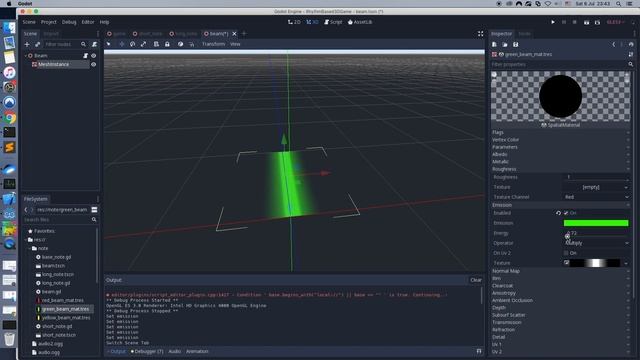Click the Filter nodes search magnifier

point(83,44)
